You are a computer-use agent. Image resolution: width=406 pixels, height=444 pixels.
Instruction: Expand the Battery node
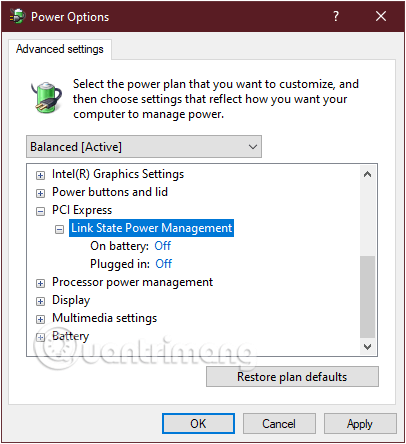[x=40, y=337]
